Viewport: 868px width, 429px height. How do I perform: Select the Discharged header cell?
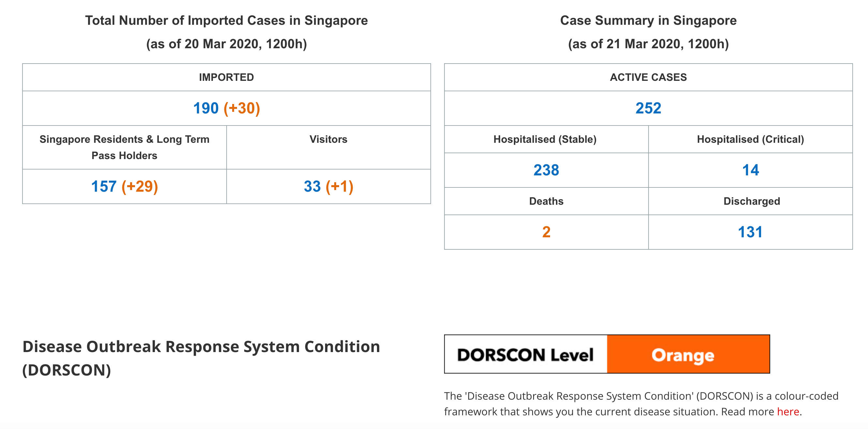751,201
